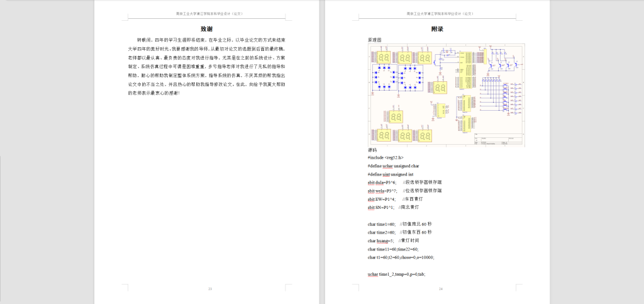This screenshot has width=644, height=304.
Task: Click the line char time11=60,time22=60;
Action: (394, 249)
